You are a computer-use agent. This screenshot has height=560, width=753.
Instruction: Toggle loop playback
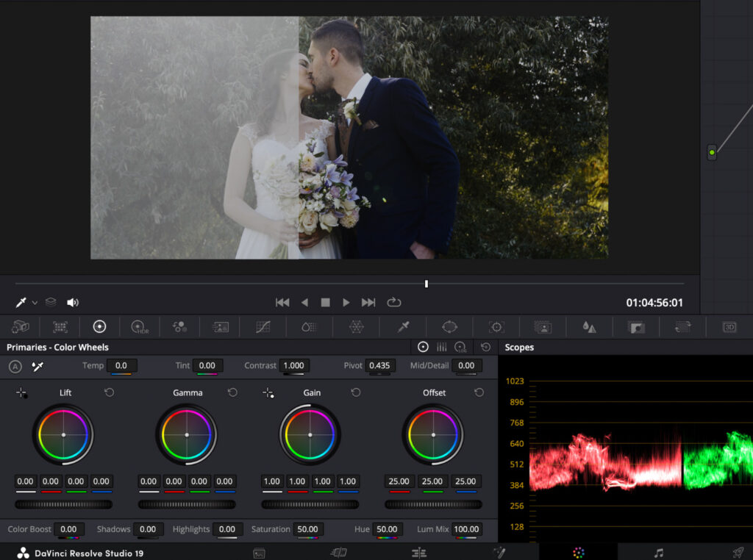point(394,302)
